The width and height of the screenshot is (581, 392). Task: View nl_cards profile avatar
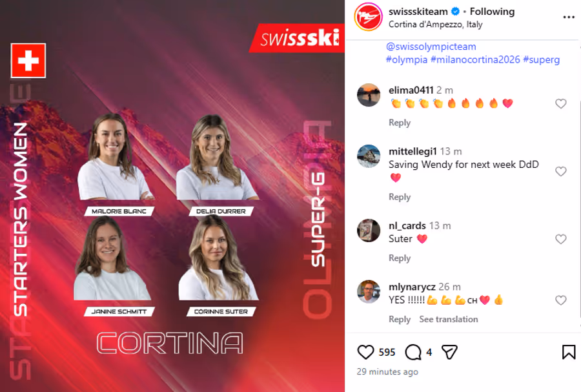tap(369, 231)
